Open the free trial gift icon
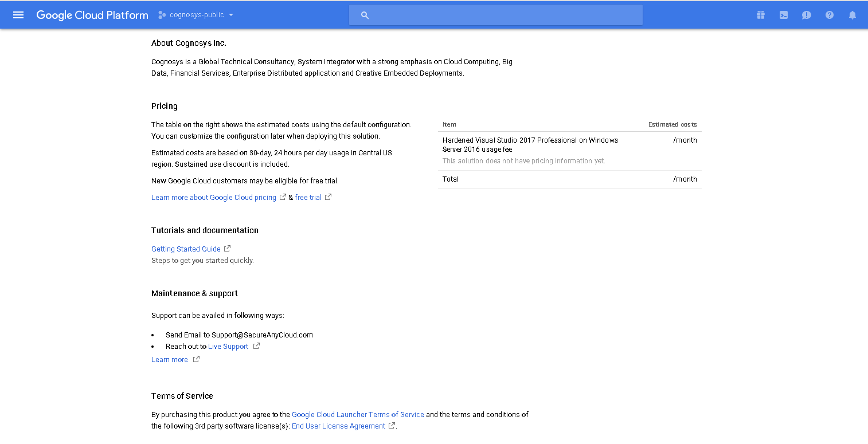The width and height of the screenshot is (868, 444). (761, 15)
